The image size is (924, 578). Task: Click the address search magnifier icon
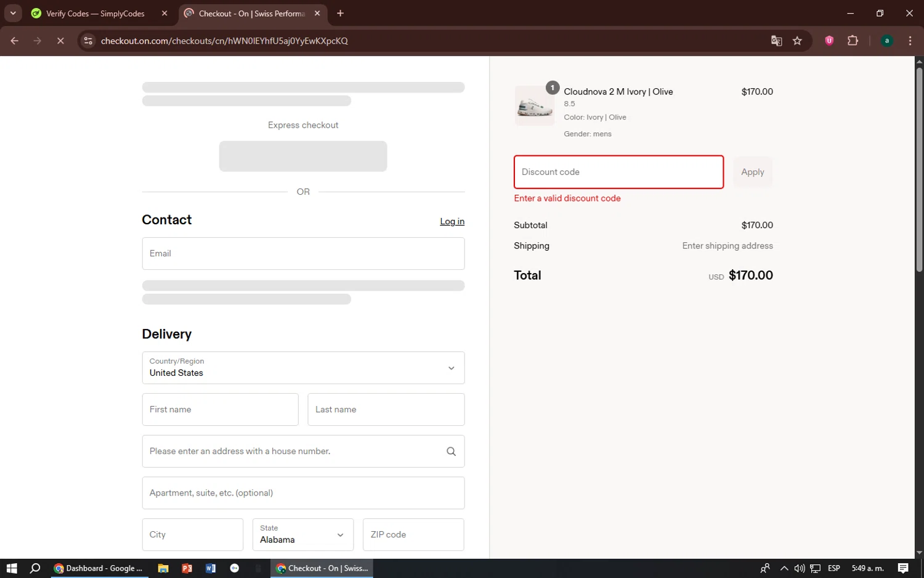point(451,451)
